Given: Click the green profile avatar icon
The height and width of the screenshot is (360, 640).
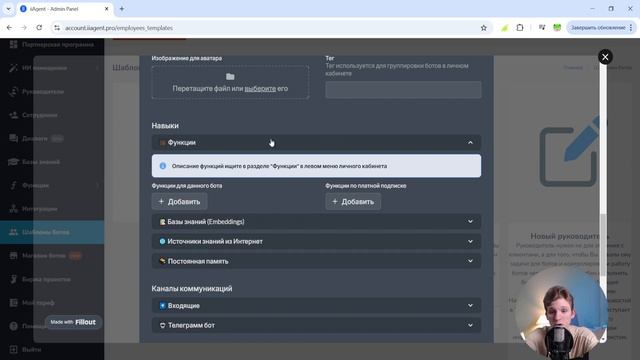Looking at the screenshot, I should pyautogui.click(x=557, y=28).
